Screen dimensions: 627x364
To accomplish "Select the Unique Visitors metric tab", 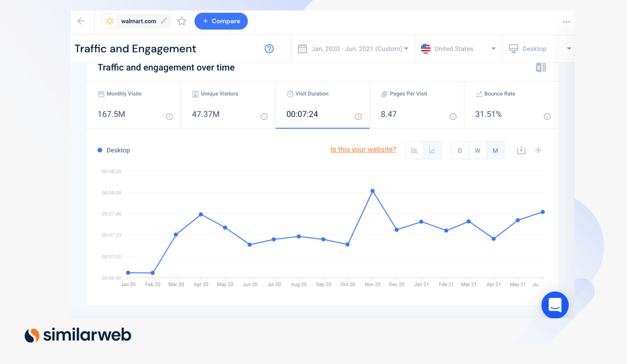I will [x=228, y=105].
